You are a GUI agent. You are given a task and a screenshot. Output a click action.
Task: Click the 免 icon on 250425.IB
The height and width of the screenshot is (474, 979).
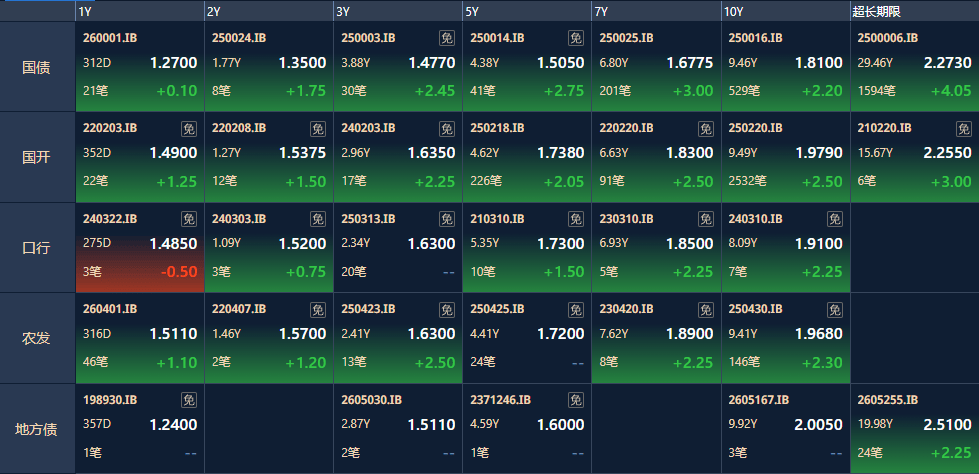tap(575, 309)
